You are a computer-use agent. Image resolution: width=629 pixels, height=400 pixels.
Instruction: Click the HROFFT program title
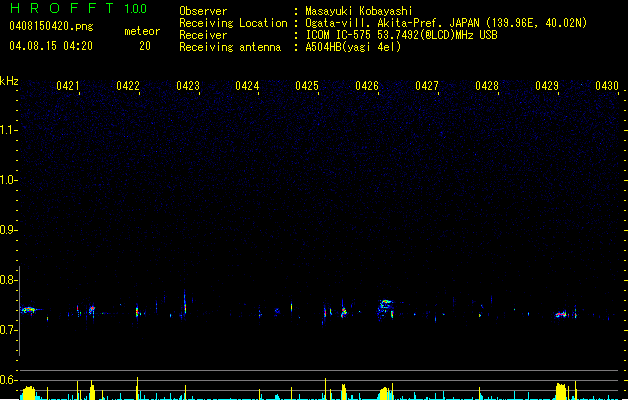[62, 8]
